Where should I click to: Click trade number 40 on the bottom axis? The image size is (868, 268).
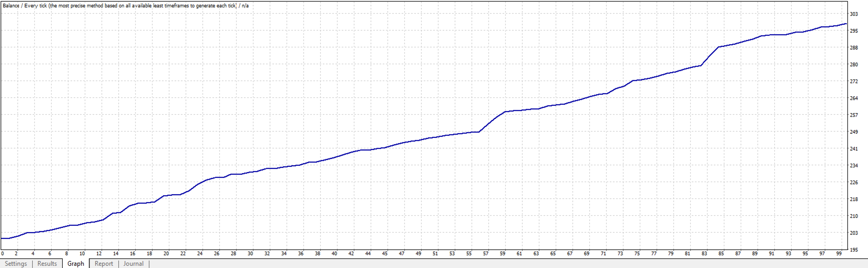334,254
